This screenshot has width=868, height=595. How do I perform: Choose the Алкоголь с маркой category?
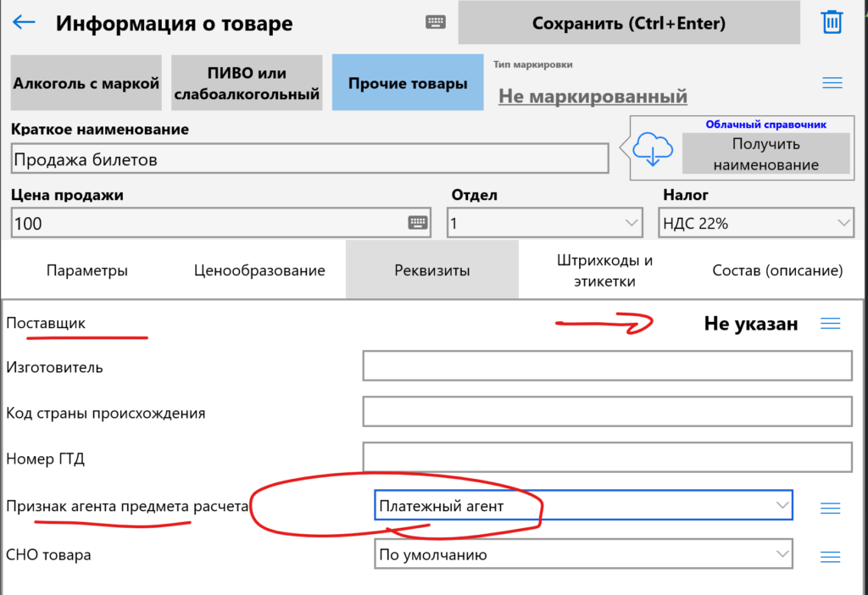click(x=86, y=82)
